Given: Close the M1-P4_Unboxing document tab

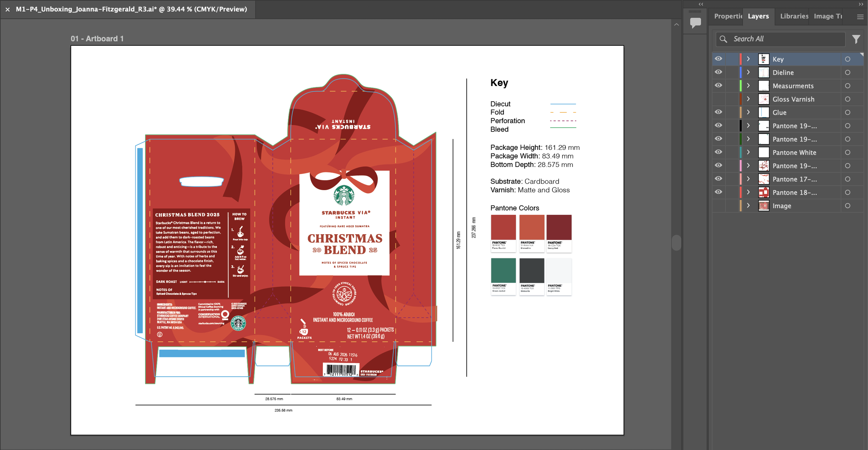Looking at the screenshot, I should [x=8, y=9].
